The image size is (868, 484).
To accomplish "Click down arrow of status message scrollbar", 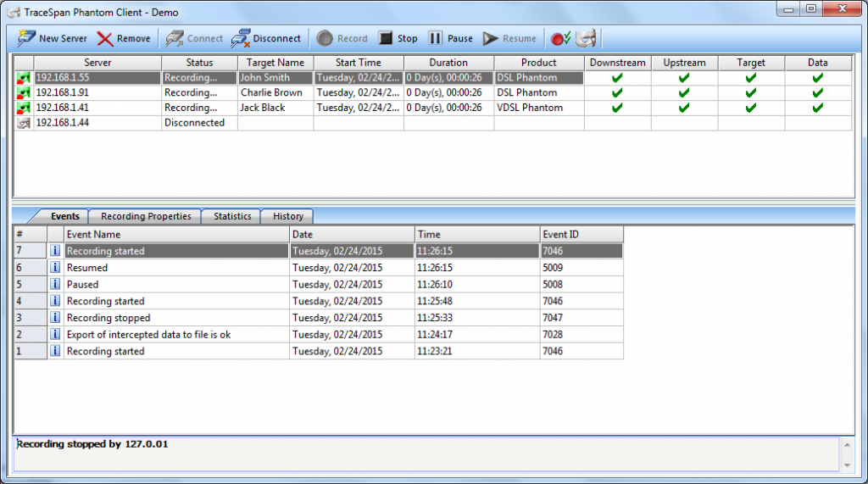I will 847,465.
